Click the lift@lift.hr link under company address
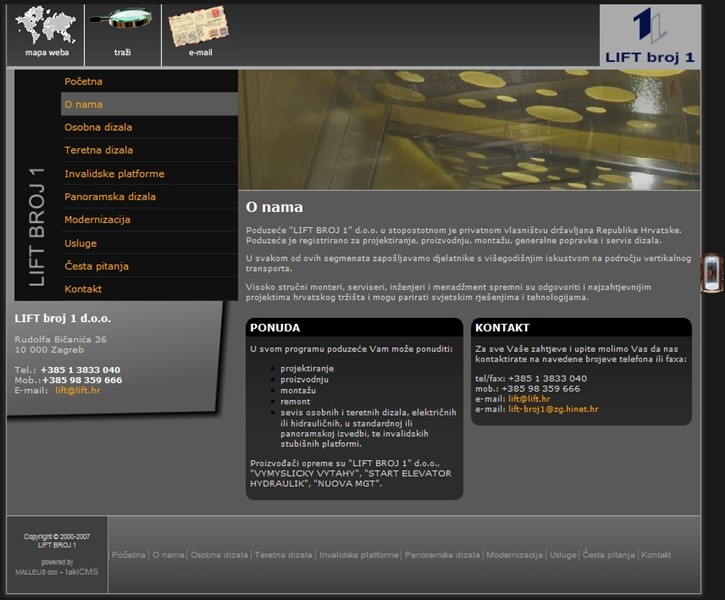This screenshot has height=600, width=725. [x=77, y=390]
